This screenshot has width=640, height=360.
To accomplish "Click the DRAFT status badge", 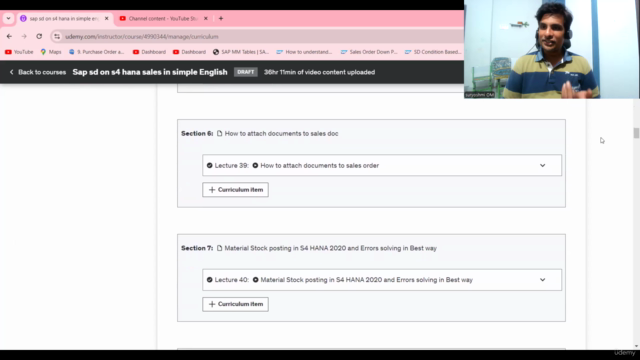I will pyautogui.click(x=245, y=72).
